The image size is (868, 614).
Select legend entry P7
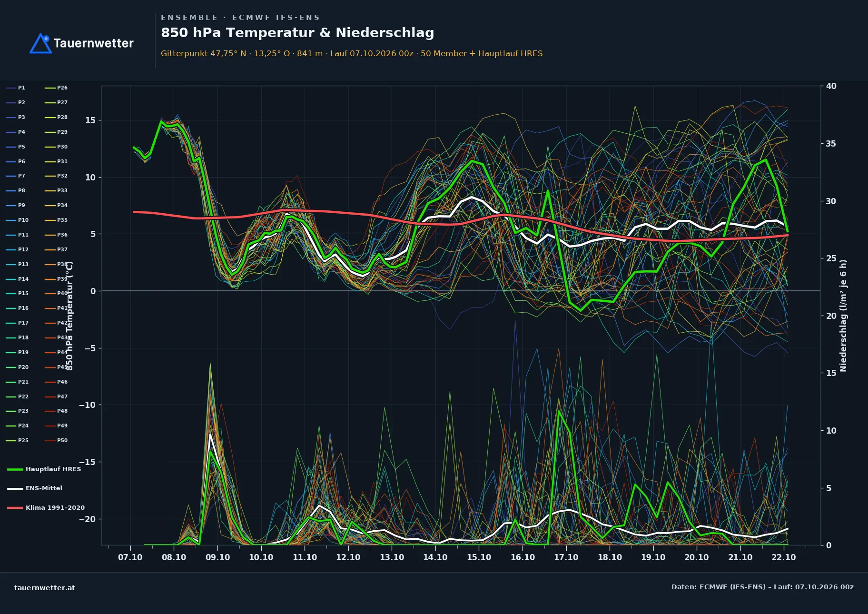[16, 176]
